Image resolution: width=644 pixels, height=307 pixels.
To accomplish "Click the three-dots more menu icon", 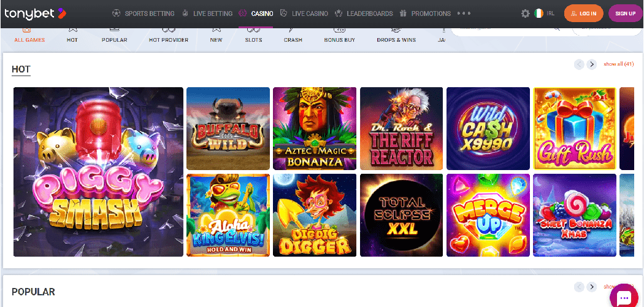I will (x=464, y=14).
